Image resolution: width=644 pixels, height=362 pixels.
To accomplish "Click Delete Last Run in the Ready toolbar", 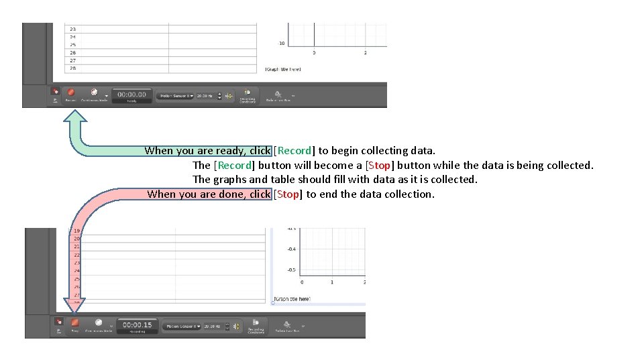I will click(278, 96).
